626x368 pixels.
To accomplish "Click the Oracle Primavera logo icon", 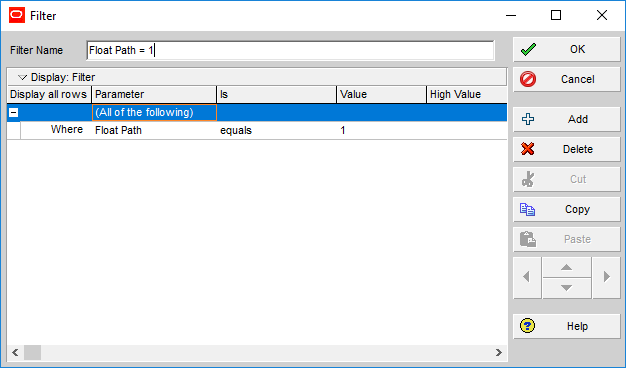I will point(17,15).
